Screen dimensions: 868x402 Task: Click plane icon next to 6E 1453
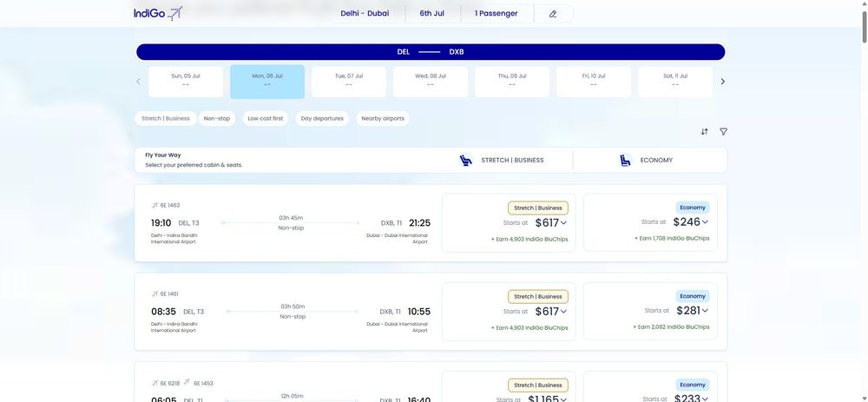187,383
